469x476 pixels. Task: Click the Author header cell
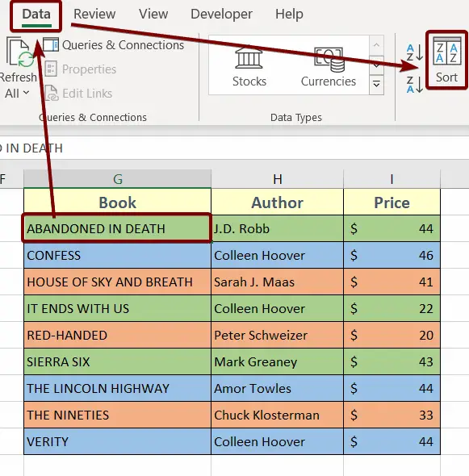(x=277, y=203)
